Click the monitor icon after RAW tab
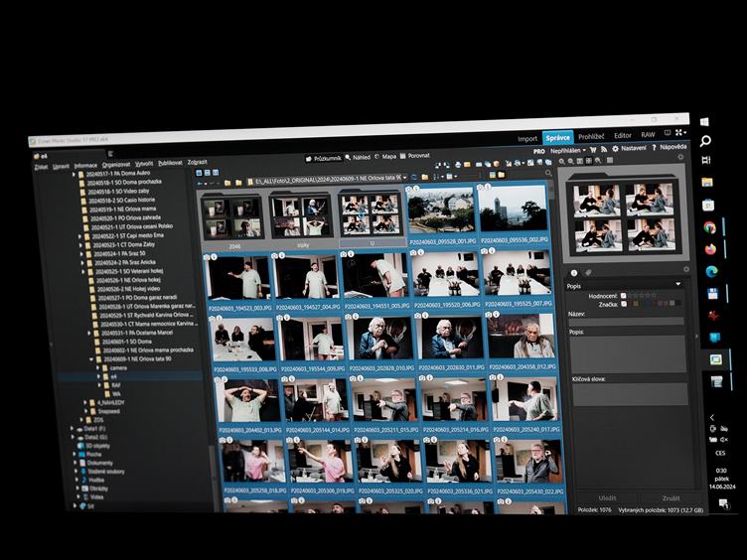 click(668, 133)
